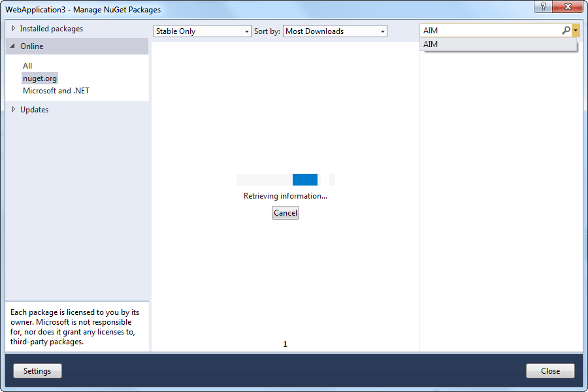This screenshot has height=392, width=588.
Task: Expand the Installed packages section
Action: pyautogui.click(x=13, y=29)
